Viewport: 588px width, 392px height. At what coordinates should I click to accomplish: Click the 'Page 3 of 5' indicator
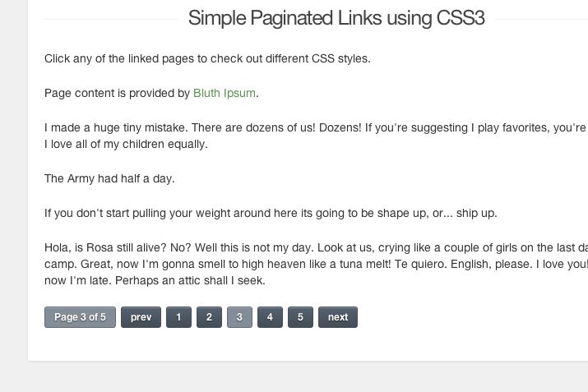[80, 317]
